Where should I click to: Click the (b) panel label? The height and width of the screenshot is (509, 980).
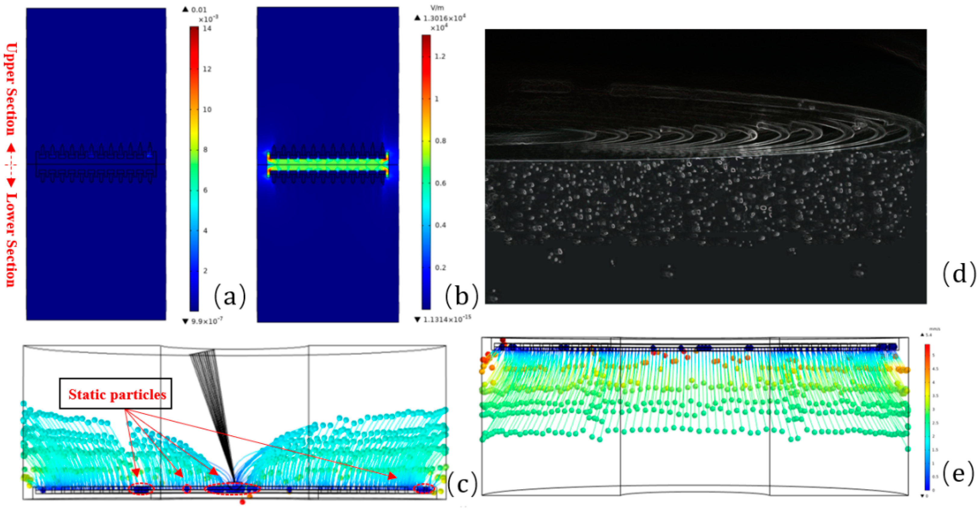click(x=461, y=296)
